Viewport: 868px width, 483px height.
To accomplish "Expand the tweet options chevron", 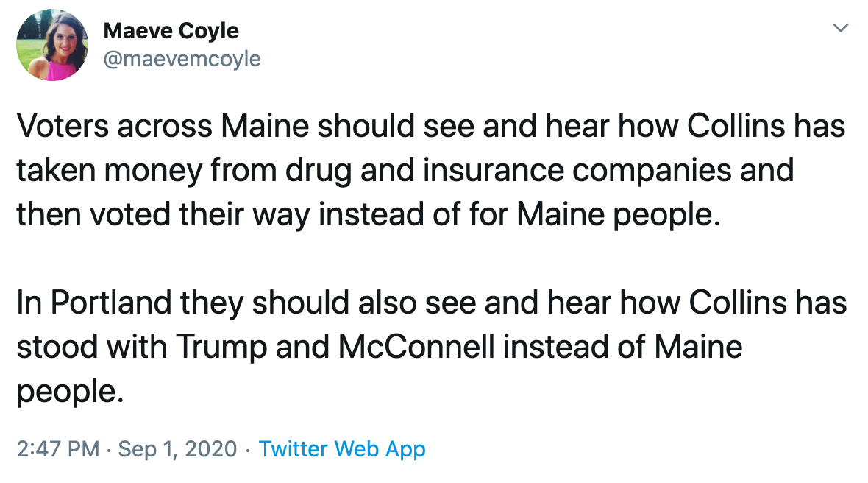I will click(x=840, y=29).
